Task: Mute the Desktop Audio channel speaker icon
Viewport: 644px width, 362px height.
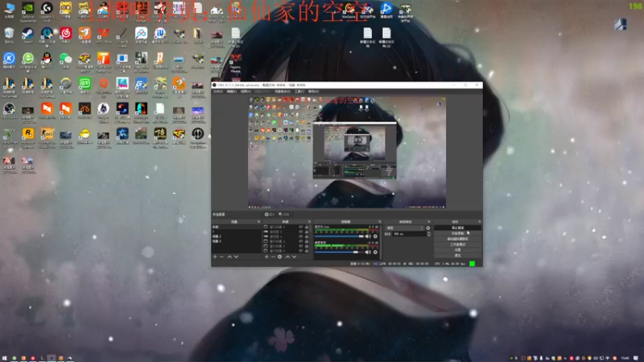Action: coord(368,252)
